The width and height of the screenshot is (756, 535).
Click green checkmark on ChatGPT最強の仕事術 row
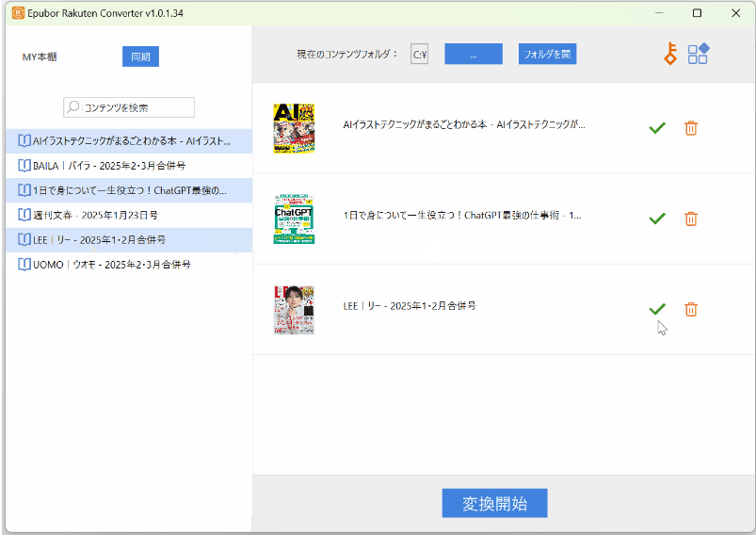(657, 219)
